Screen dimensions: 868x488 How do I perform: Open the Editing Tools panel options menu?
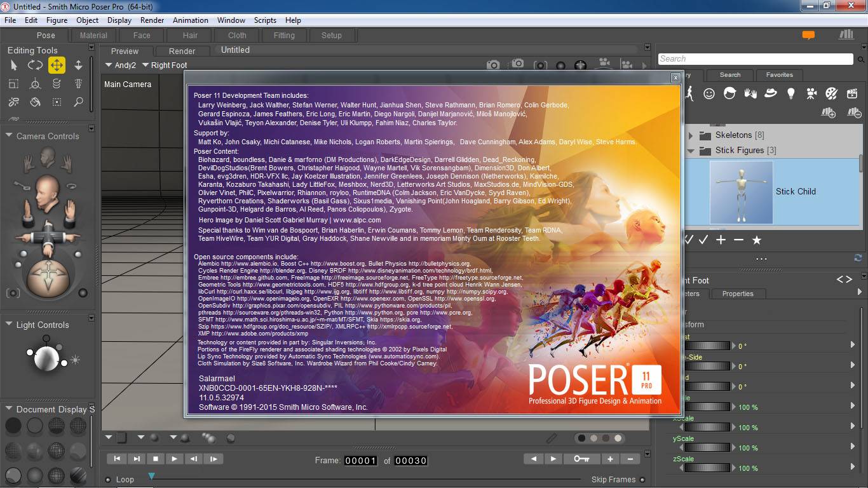(x=92, y=47)
